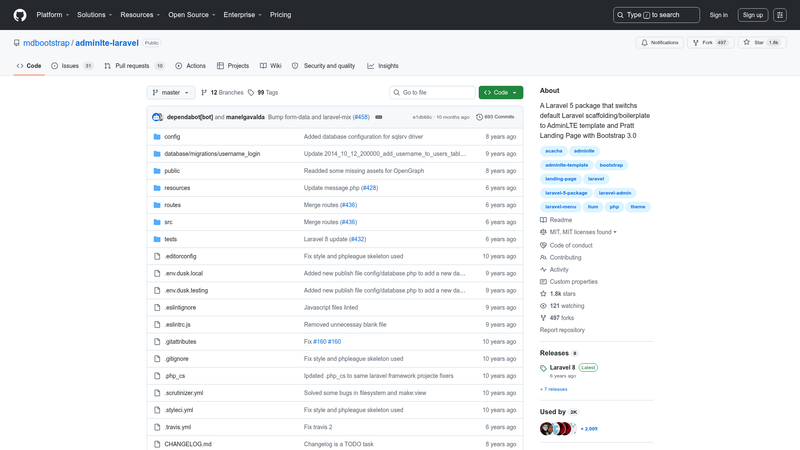View the 497 forks link in About
This screenshot has width=800, height=450.
click(557, 318)
